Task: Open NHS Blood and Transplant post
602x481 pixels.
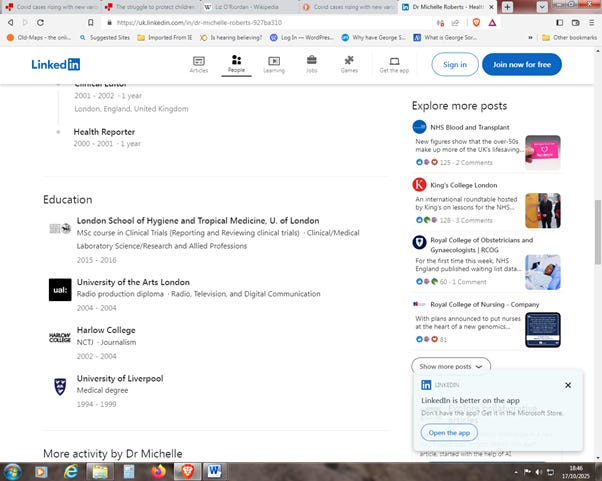Action: (x=470, y=127)
